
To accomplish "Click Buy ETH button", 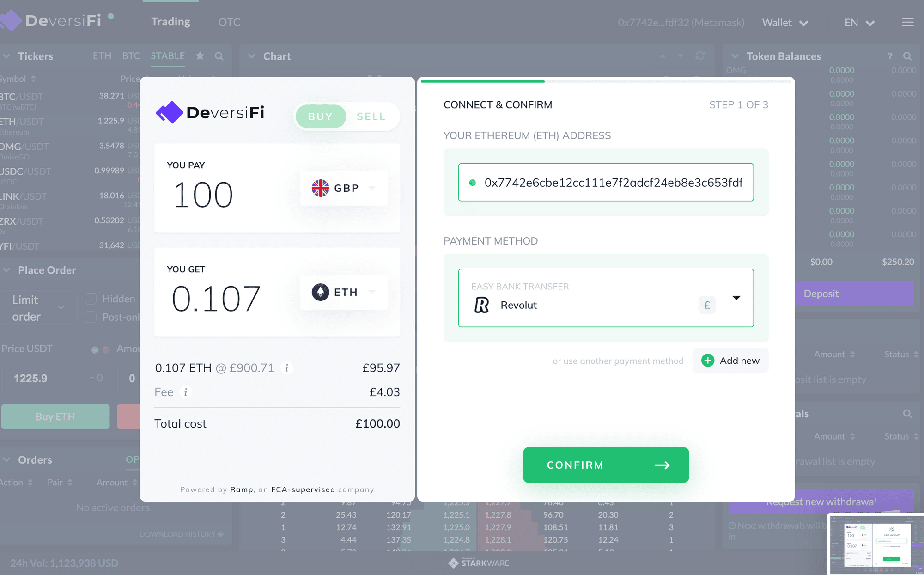I will (x=55, y=416).
